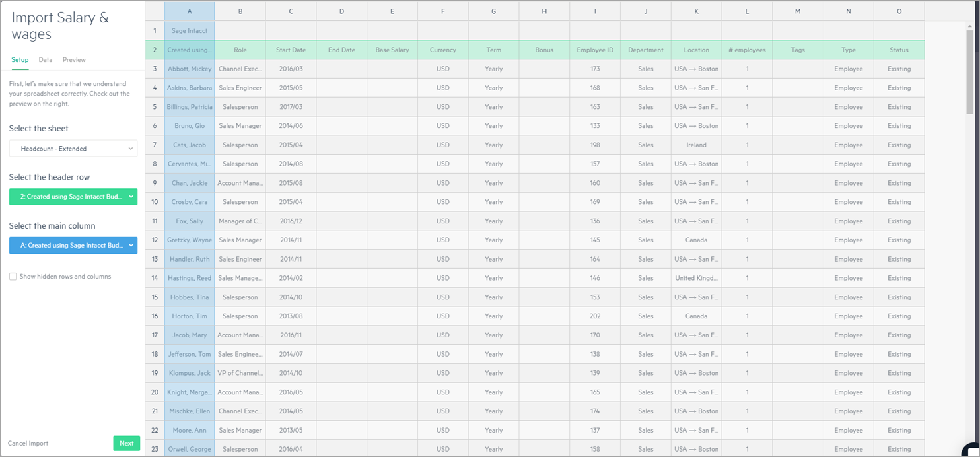The height and width of the screenshot is (457, 980).
Task: Open the header row dropdown
Action: click(73, 197)
